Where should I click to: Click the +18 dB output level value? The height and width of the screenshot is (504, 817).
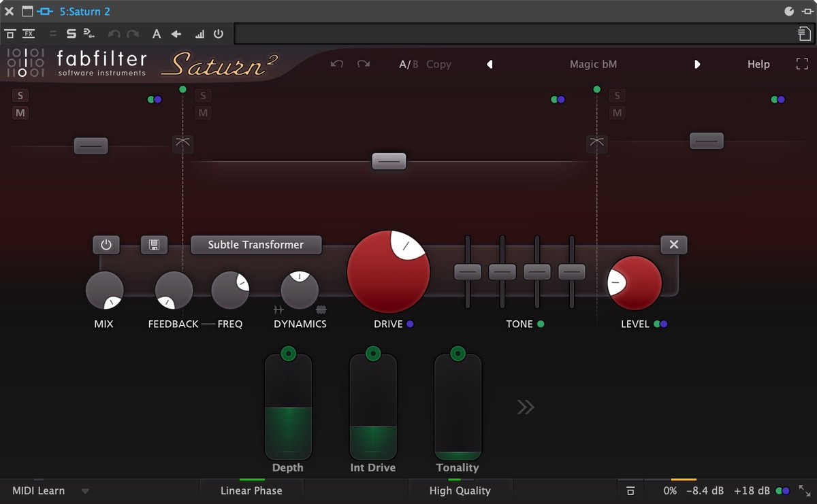[752, 490]
